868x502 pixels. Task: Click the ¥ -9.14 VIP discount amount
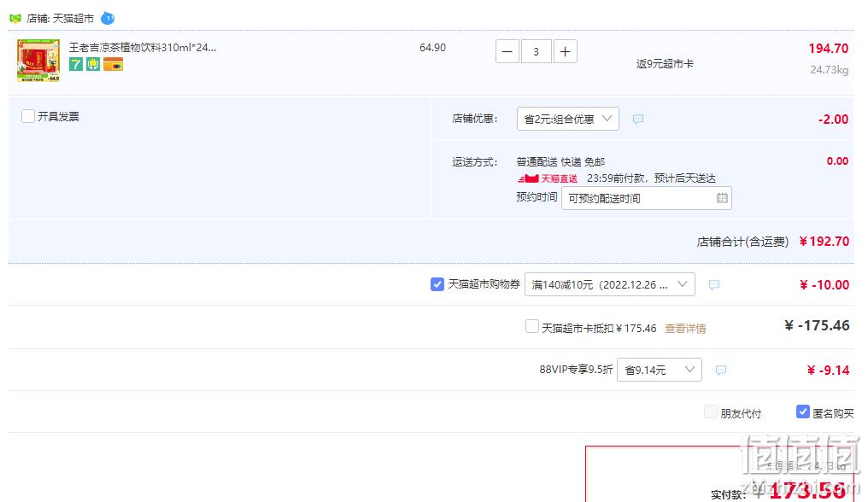click(828, 371)
